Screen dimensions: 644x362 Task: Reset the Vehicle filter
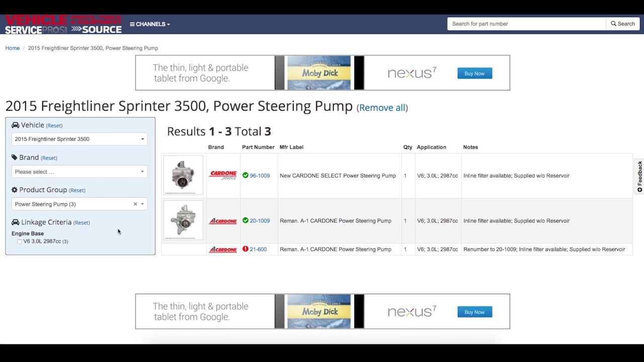click(54, 126)
